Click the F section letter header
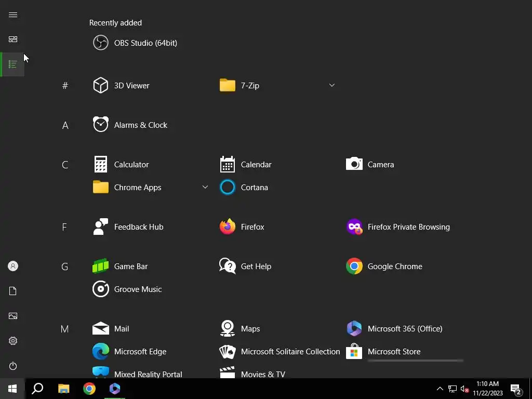This screenshot has height=399, width=532. [x=64, y=227]
